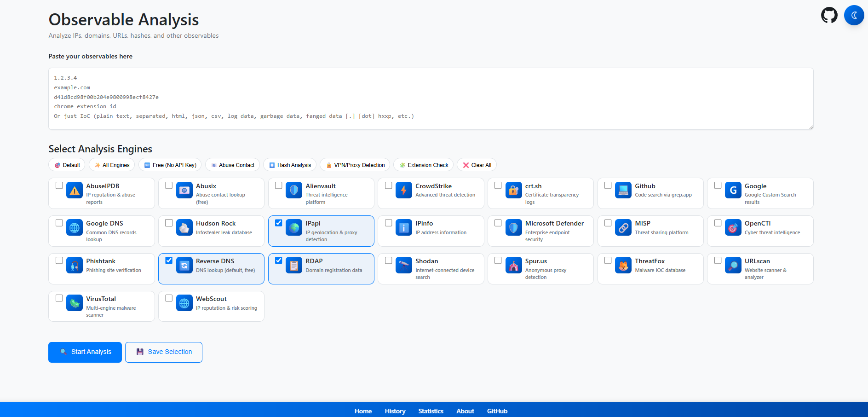Click the "Malware IOC database" description
Screen dimensions: 868x417
(660, 270)
